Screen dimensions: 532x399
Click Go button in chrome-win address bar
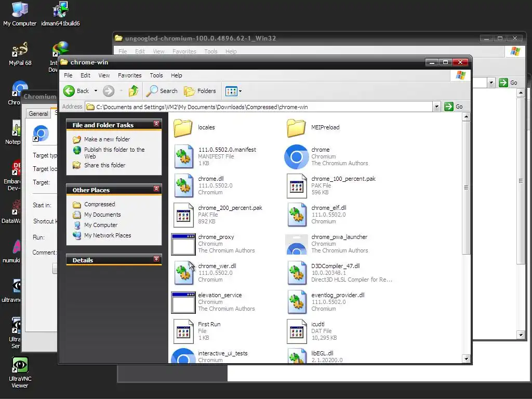pyautogui.click(x=454, y=107)
